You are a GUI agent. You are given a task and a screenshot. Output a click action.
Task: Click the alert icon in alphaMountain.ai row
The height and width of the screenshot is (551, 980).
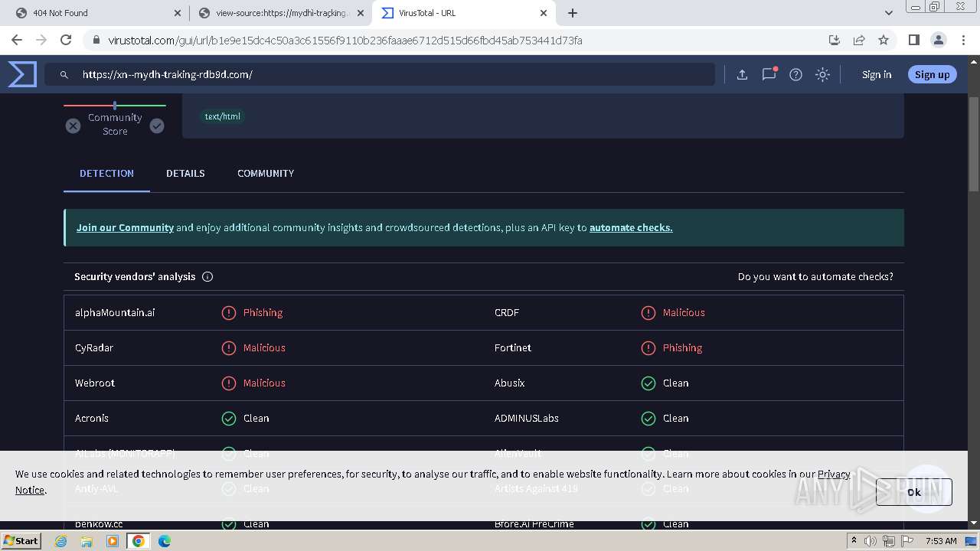(229, 312)
